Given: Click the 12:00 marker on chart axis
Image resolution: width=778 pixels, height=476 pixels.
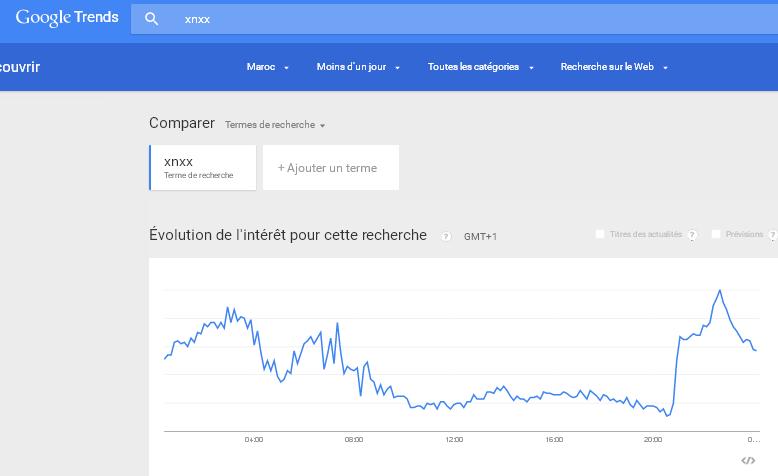Looking at the screenshot, I should 454,439.
